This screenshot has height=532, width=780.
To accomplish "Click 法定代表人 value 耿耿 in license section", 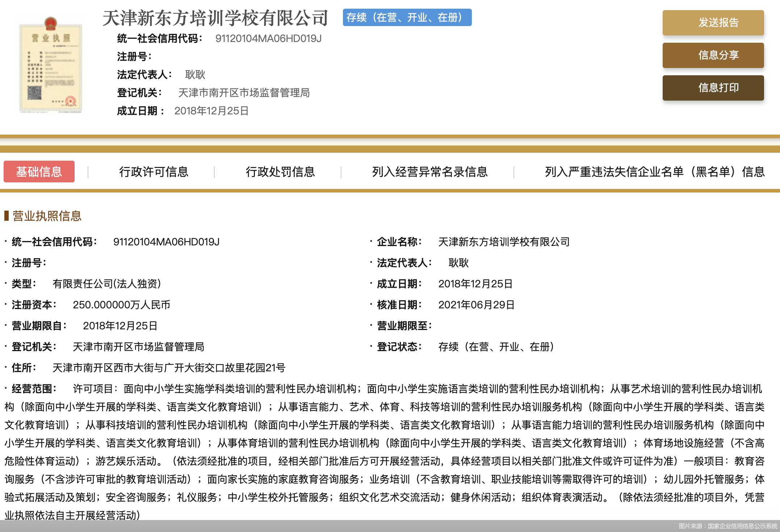I will [459, 263].
